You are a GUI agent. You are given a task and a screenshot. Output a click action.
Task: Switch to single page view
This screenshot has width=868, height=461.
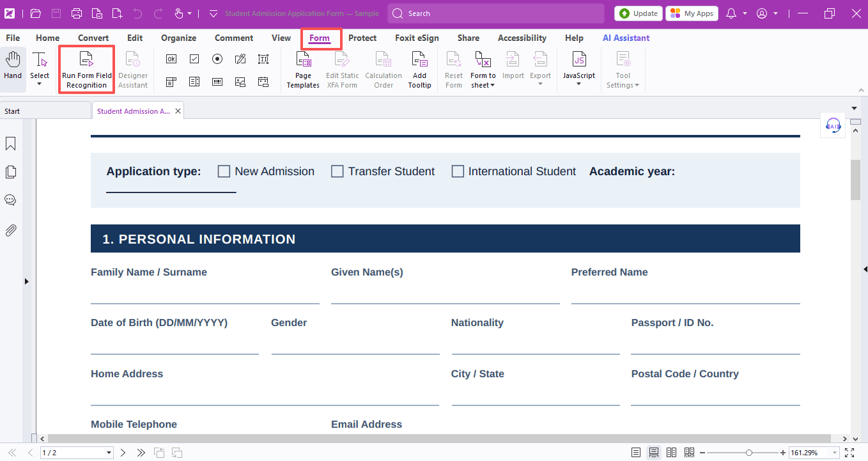pos(636,453)
